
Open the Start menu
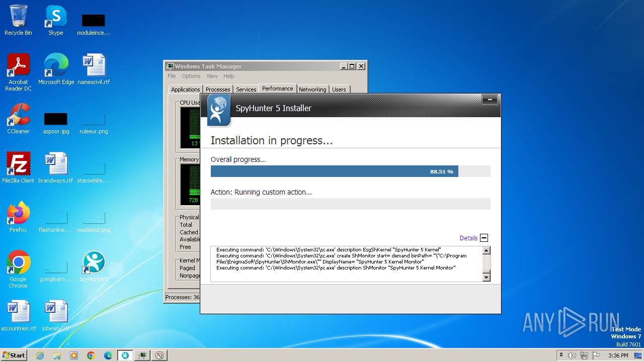click(x=14, y=355)
